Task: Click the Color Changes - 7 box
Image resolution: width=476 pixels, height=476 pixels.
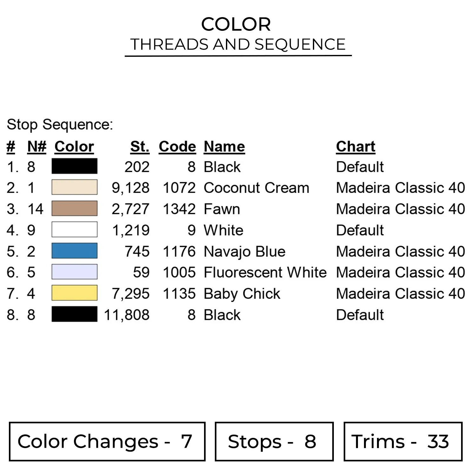Action: pyautogui.click(x=107, y=441)
